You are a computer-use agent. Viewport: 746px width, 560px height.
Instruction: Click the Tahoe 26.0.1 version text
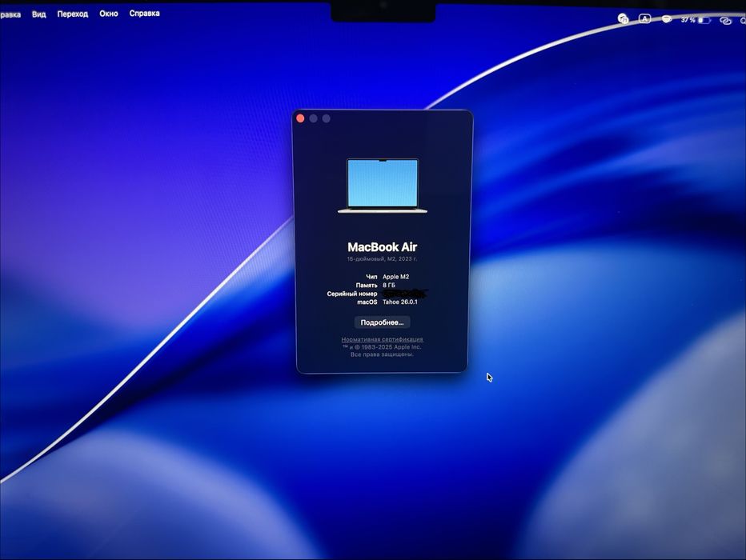click(400, 302)
